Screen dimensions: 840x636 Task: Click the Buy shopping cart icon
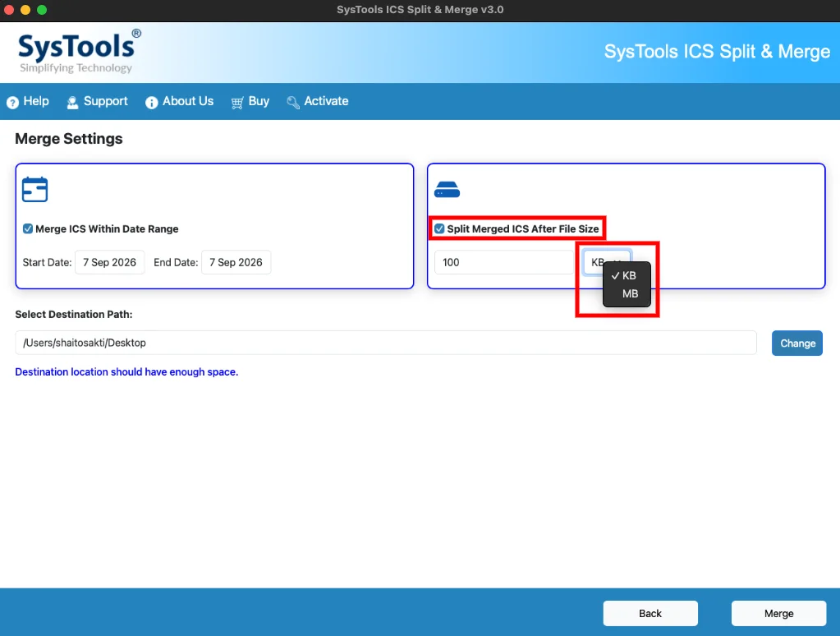click(x=237, y=103)
